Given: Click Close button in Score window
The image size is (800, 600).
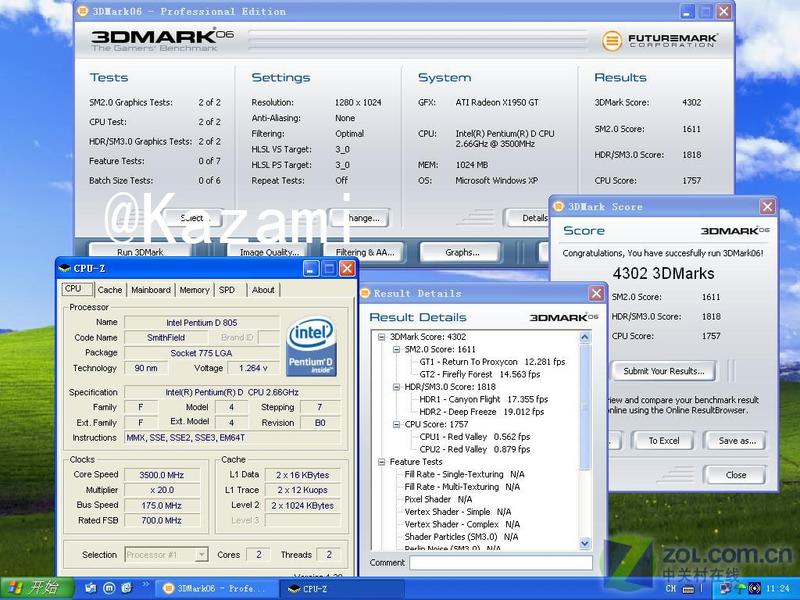Looking at the screenshot, I should coord(736,474).
